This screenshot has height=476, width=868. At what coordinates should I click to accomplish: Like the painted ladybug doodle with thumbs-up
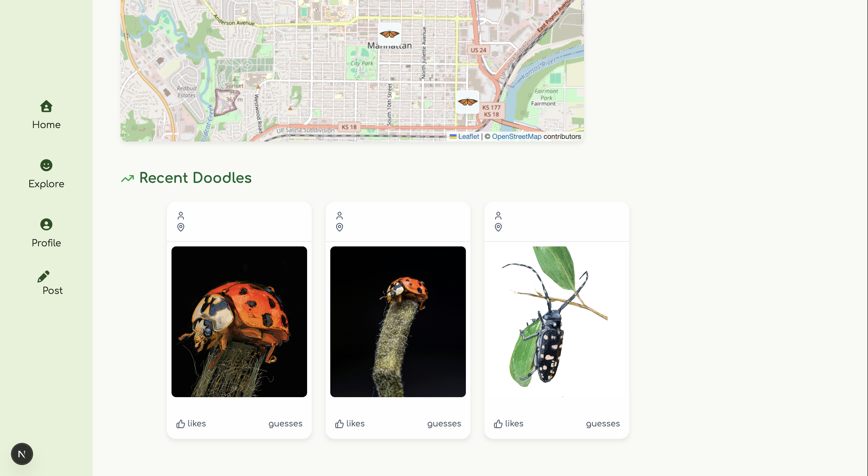pyautogui.click(x=180, y=424)
